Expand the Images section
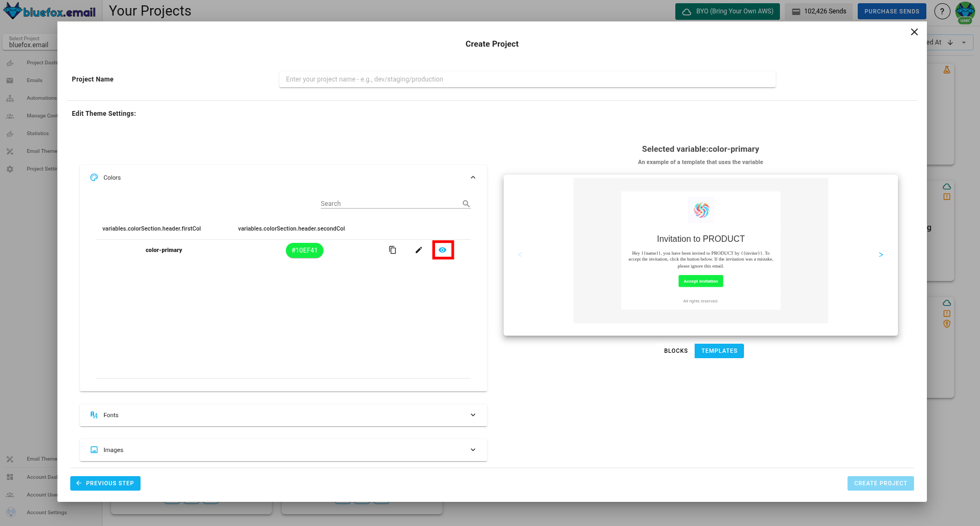The image size is (980, 526). coord(473,449)
